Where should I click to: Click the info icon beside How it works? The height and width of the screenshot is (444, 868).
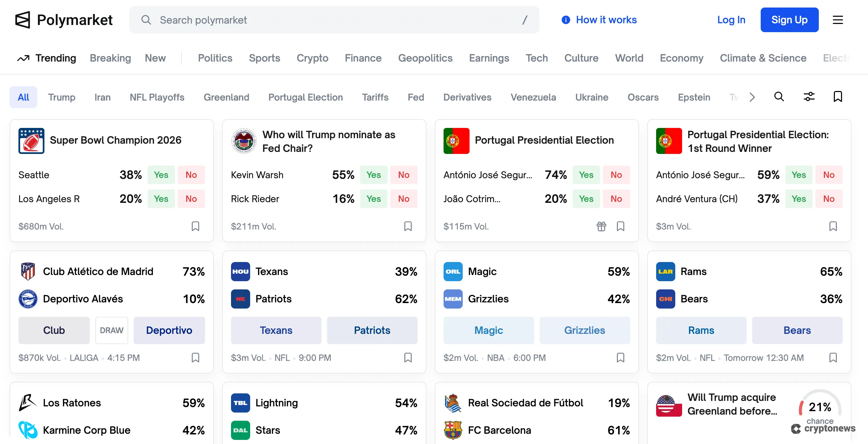click(x=566, y=20)
